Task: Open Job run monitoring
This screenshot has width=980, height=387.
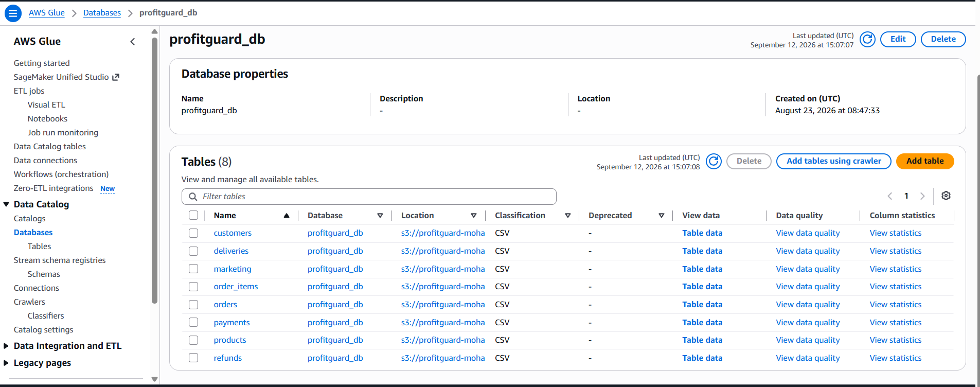Action: (x=63, y=133)
